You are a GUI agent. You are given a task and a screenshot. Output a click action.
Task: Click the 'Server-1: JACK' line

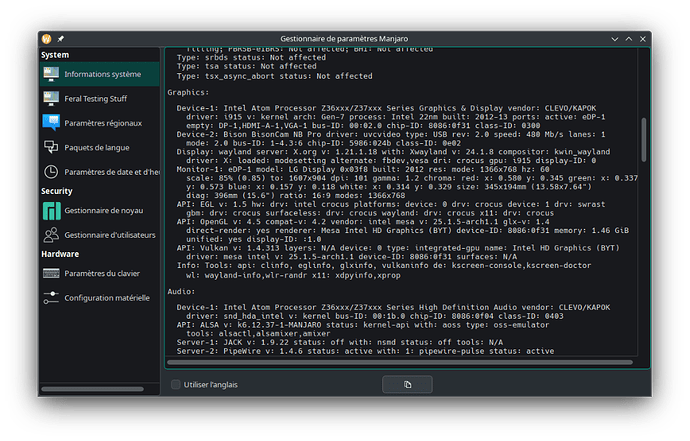[x=339, y=342]
